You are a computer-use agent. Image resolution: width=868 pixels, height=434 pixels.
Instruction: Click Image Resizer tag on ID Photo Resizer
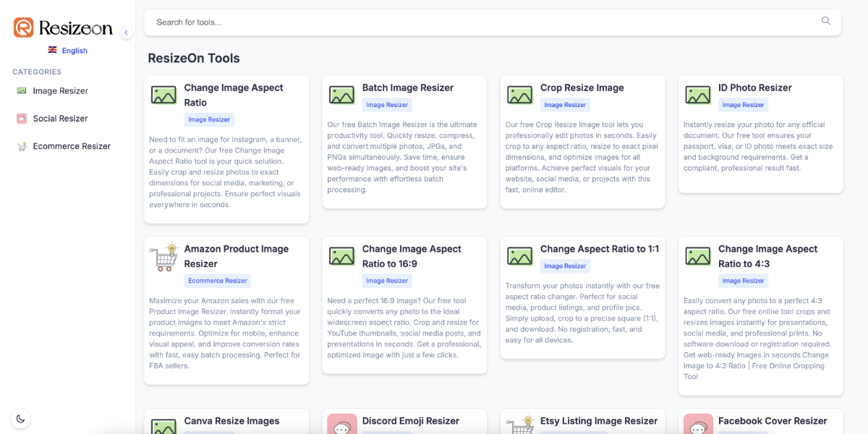tap(743, 105)
